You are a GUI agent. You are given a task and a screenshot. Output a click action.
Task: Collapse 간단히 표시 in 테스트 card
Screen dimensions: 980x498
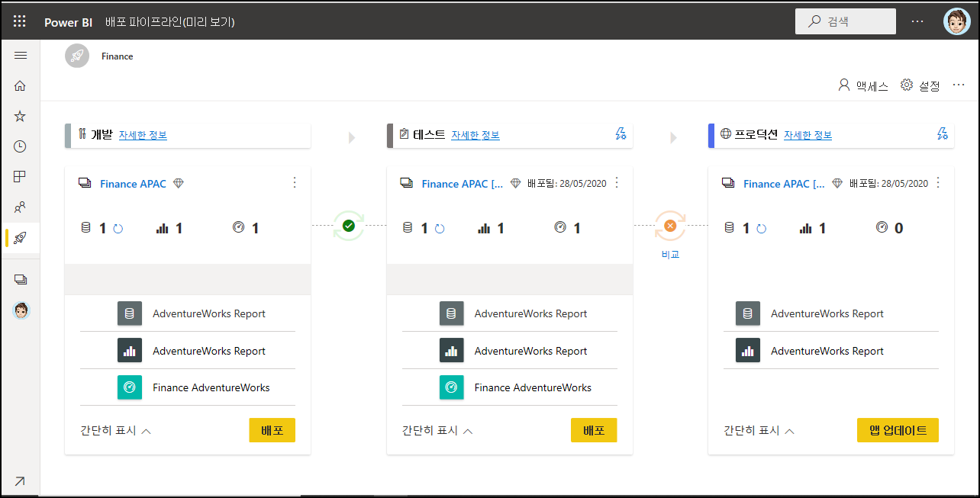tap(438, 430)
